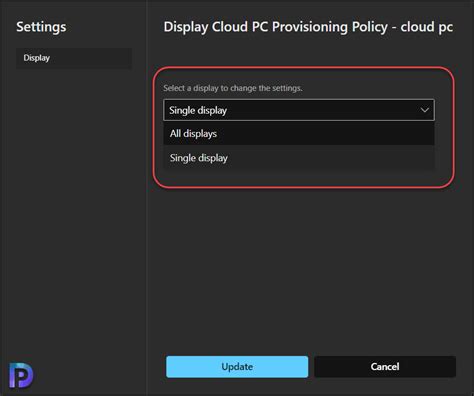Click 'Select a display to change the settings' text
The width and height of the screenshot is (474, 396).
[x=233, y=88]
